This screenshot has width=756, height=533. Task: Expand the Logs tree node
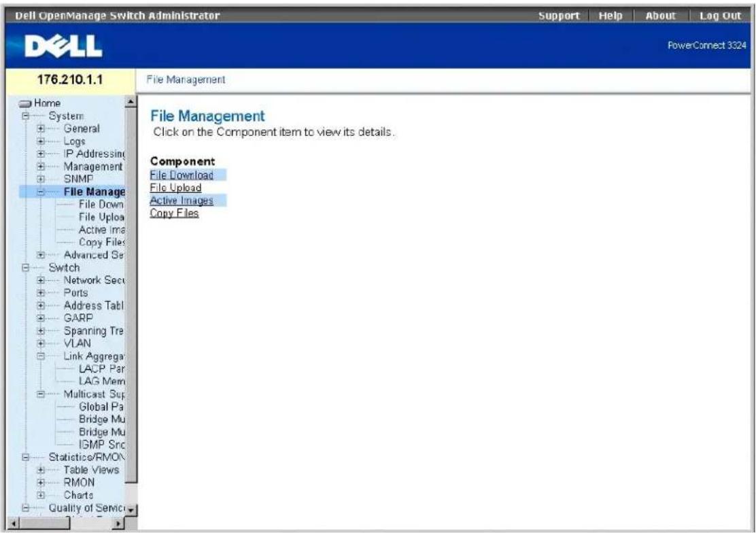(41, 141)
